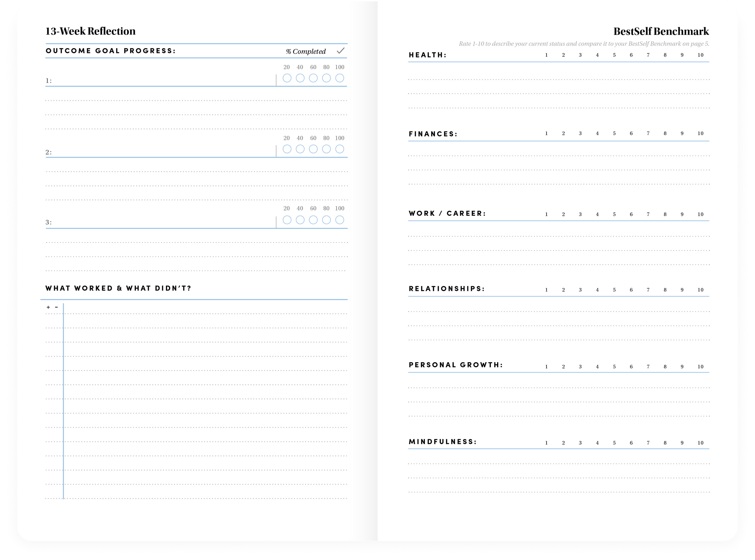The height and width of the screenshot is (560, 755).
Task: Select the 100% circle for goal 1
Action: (339, 78)
